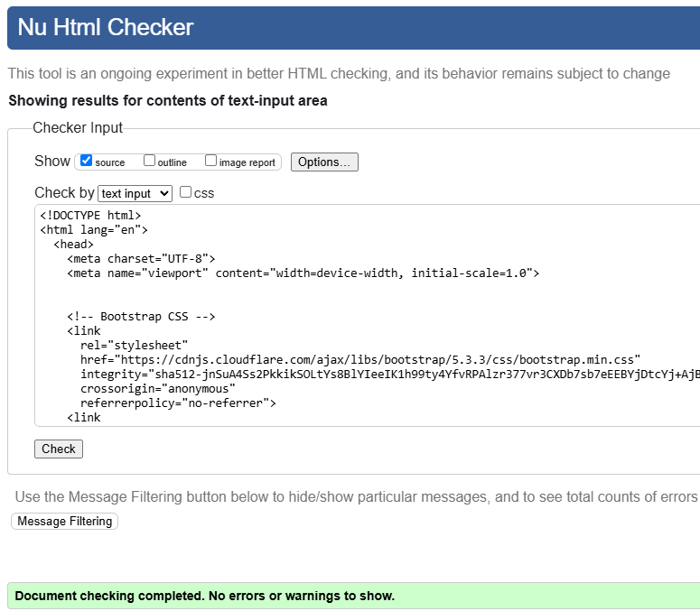The width and height of the screenshot is (700, 611).
Task: Tick the css checkbox
Action: tap(185, 192)
